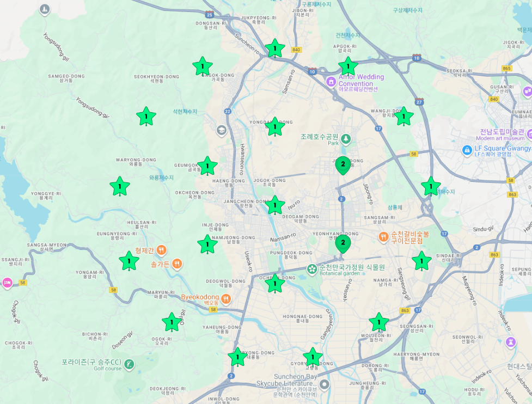Screen dimensions: 532x404
Task: Open the Suncheon Bay Skycube location pin
Action: pos(325,384)
